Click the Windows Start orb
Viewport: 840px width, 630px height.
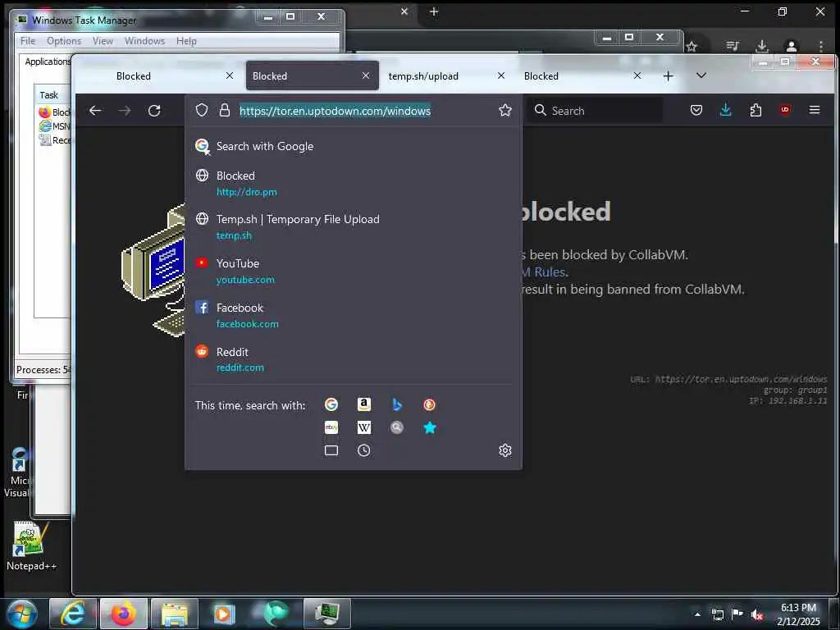click(21, 614)
